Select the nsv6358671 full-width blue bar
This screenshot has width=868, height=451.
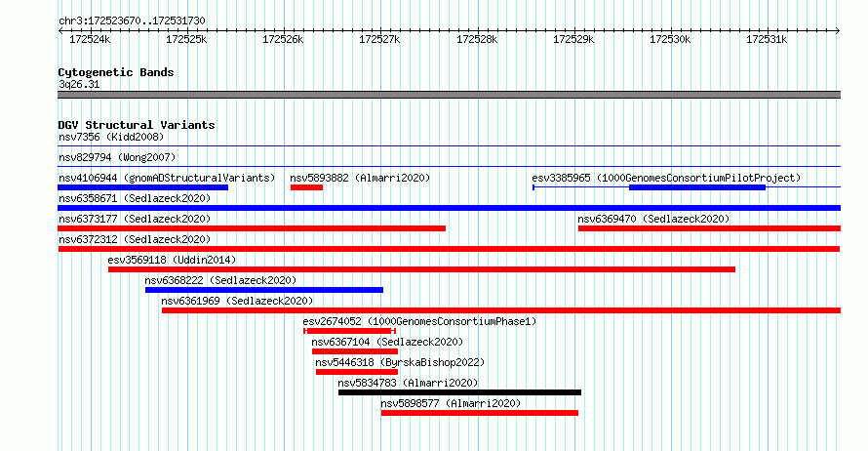(x=449, y=208)
